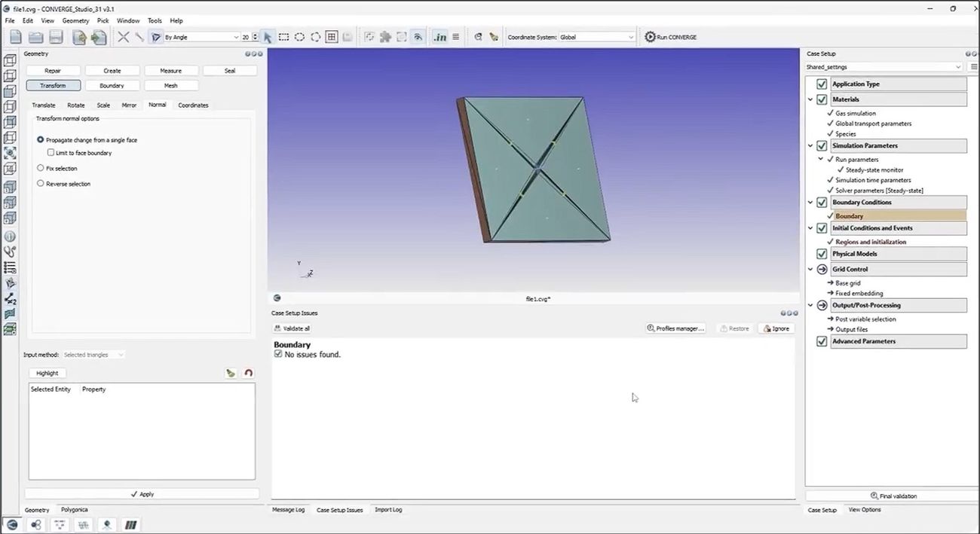Select the triangle normal toggle icon near By Angle

click(155, 36)
